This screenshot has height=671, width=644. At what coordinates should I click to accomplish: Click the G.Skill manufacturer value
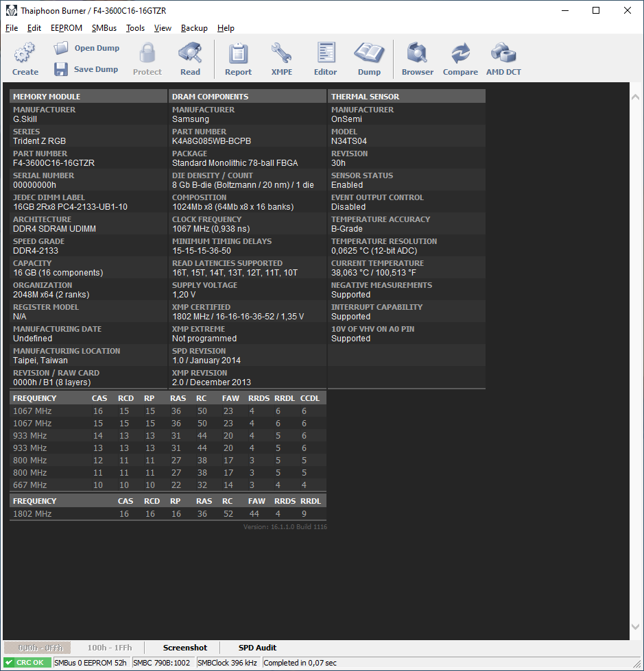coord(25,119)
